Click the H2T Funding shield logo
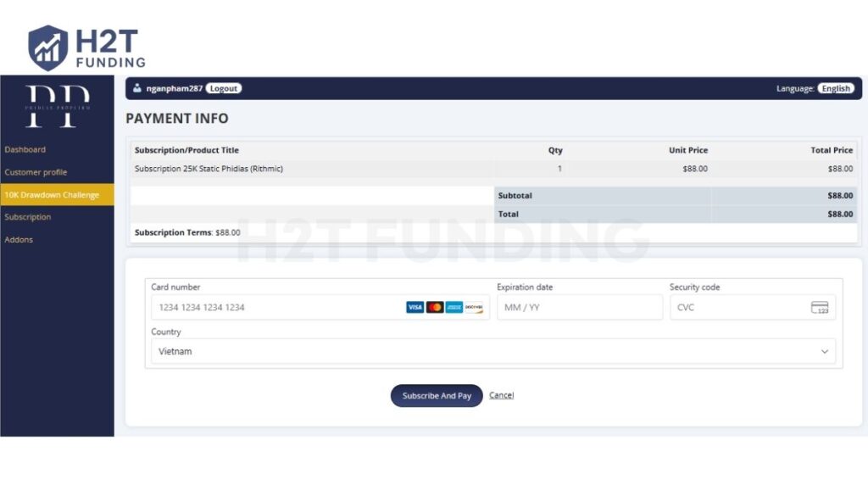Image resolution: width=868 pixels, height=485 pixels. tap(48, 48)
